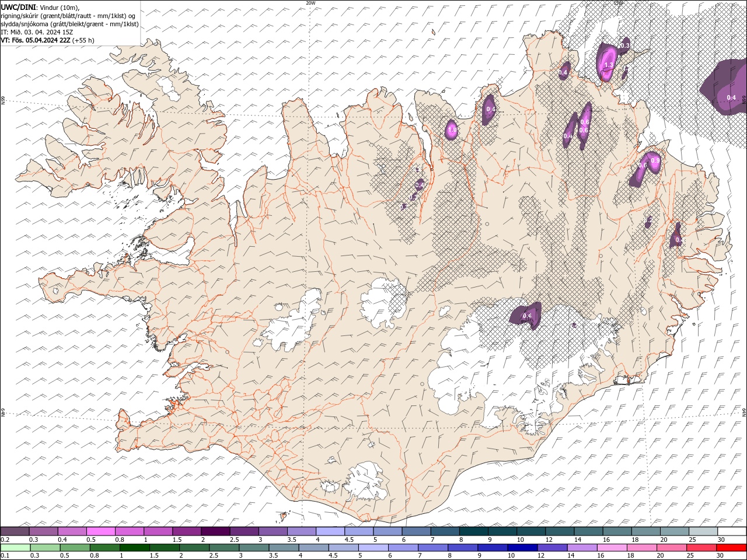Viewport: 747px width, 560px height.
Task: Click the '20W' longitude label
Action: click(x=310, y=3)
